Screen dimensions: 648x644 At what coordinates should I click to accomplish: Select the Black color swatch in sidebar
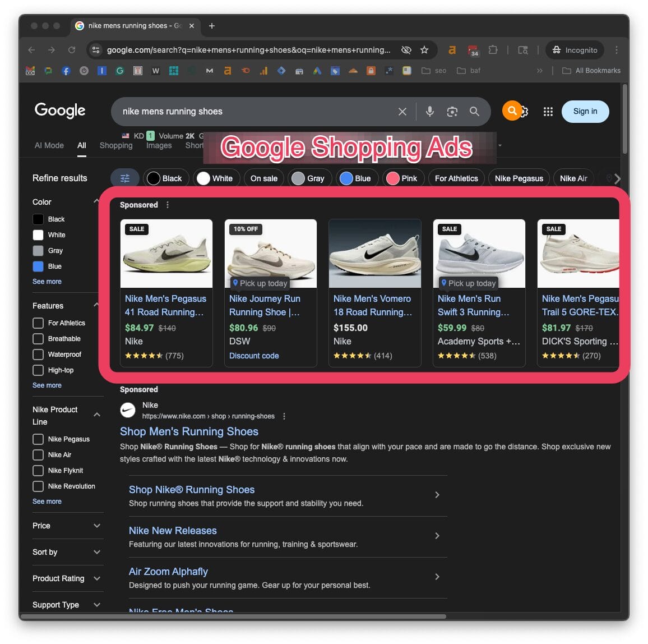(x=38, y=219)
